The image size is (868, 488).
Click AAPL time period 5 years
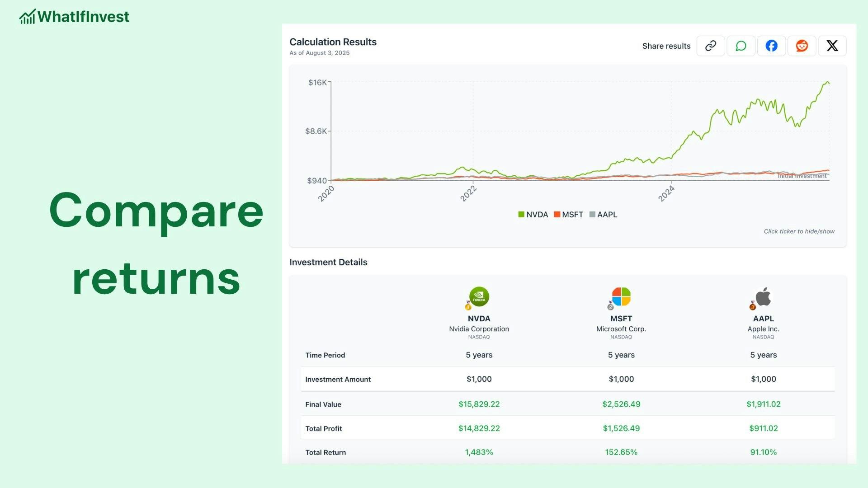(764, 355)
